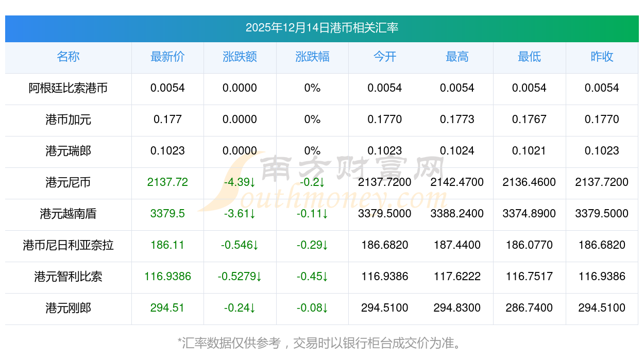Open the 港元智利比索 currency pair
Viewport: 644px width, 359px height.
[68, 277]
